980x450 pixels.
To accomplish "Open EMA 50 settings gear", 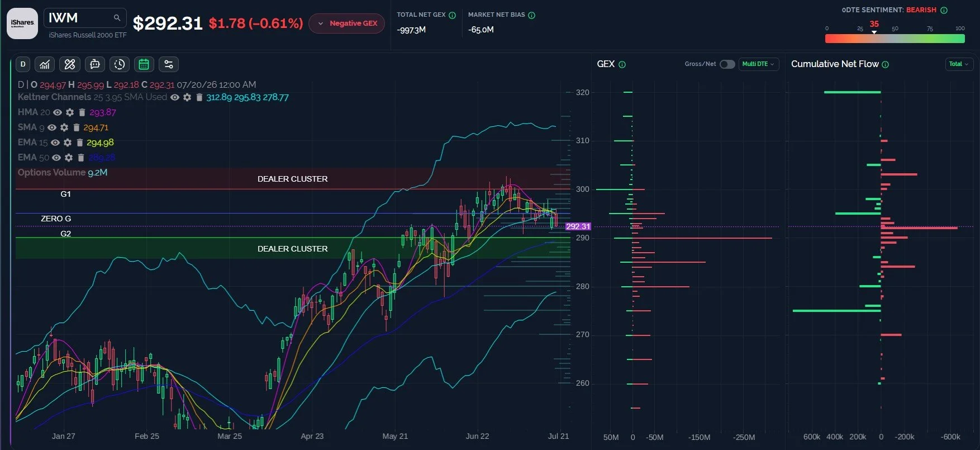I will tap(69, 158).
